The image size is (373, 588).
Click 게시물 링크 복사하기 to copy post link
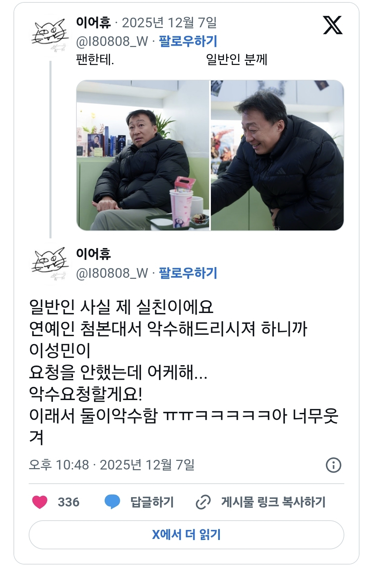[273, 502]
